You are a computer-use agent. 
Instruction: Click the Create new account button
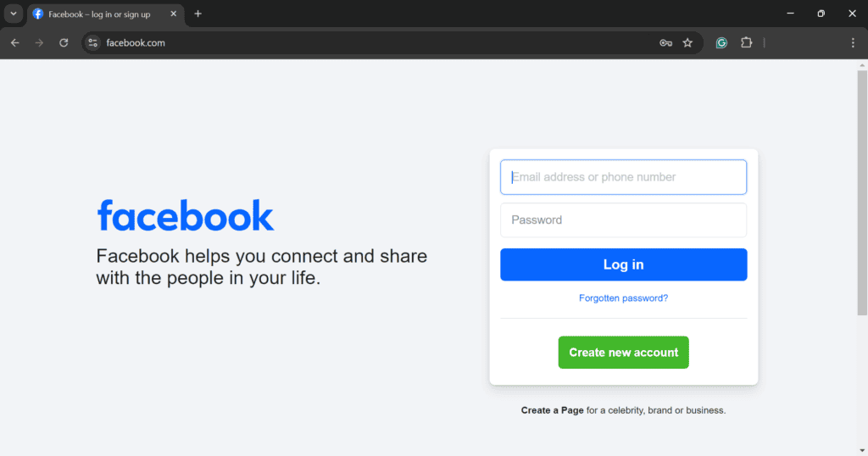pyautogui.click(x=623, y=353)
